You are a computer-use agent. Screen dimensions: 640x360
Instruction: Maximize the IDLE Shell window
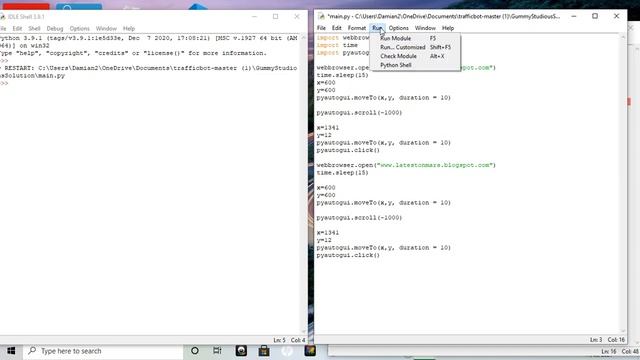(276, 17)
